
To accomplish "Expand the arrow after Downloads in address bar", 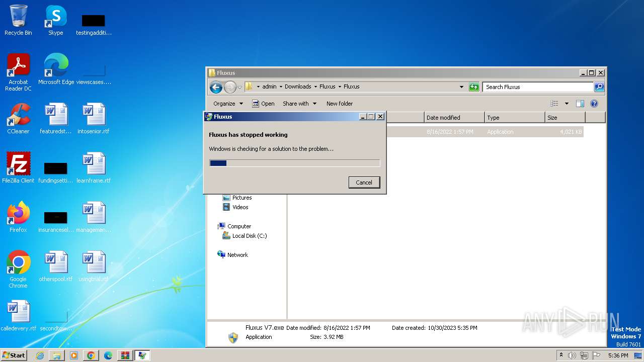I will (315, 86).
